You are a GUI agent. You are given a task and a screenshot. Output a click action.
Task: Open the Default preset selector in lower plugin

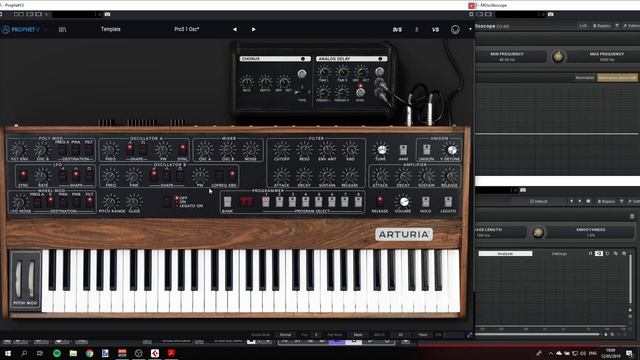tap(539, 201)
